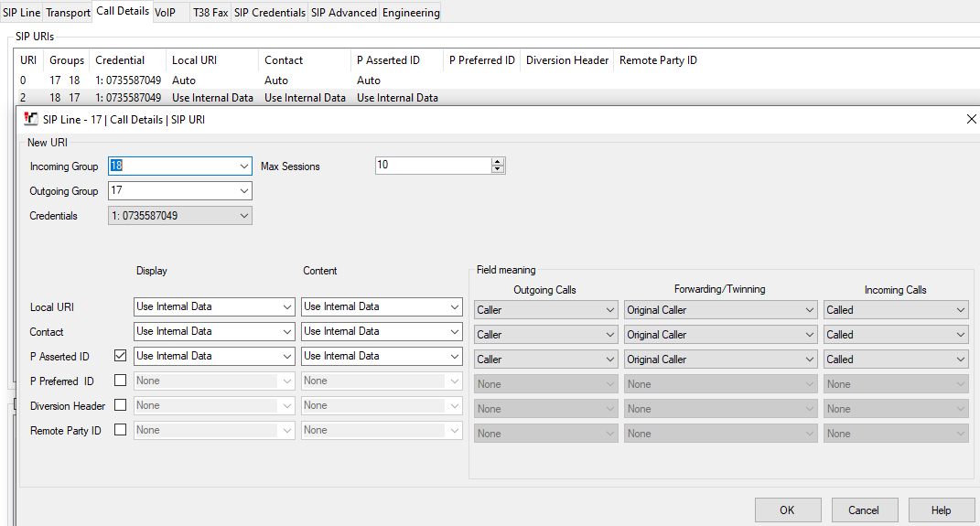This screenshot has height=526, width=980.
Task: Close the SIP URI dialog
Action: (971, 119)
